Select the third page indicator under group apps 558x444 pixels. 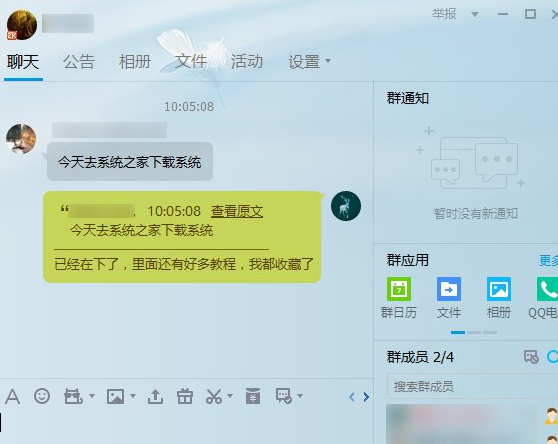coord(490,332)
